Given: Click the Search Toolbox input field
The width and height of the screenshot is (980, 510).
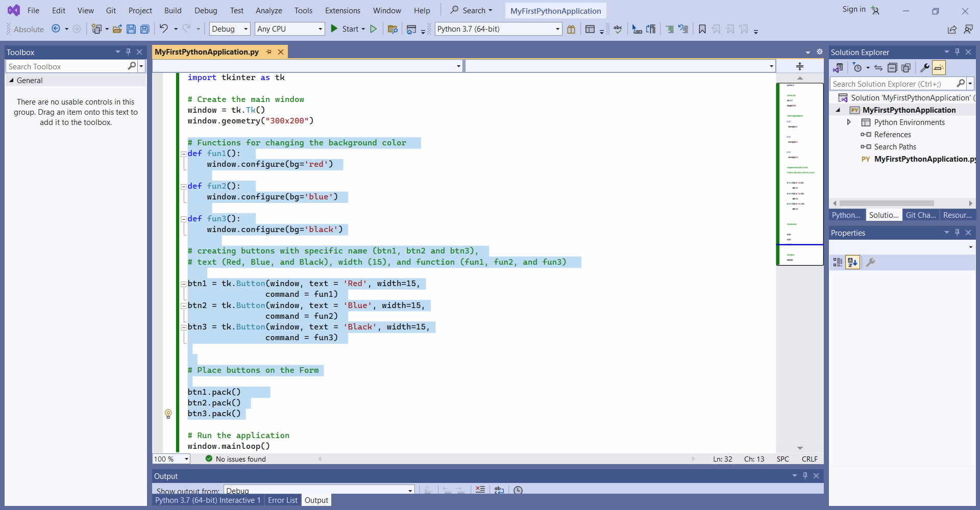Looking at the screenshot, I should 66,66.
